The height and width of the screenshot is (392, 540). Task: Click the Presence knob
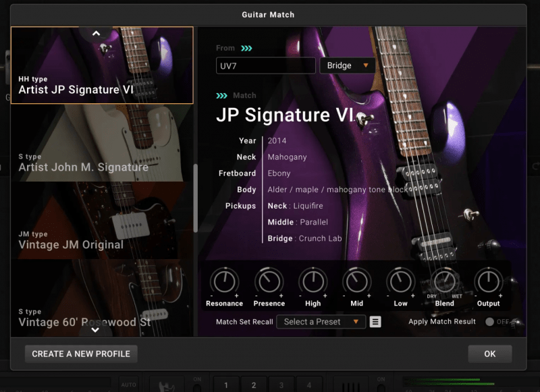[269, 281]
